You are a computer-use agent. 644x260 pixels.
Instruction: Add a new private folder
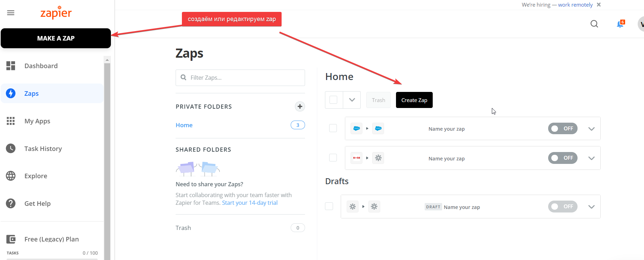click(300, 107)
